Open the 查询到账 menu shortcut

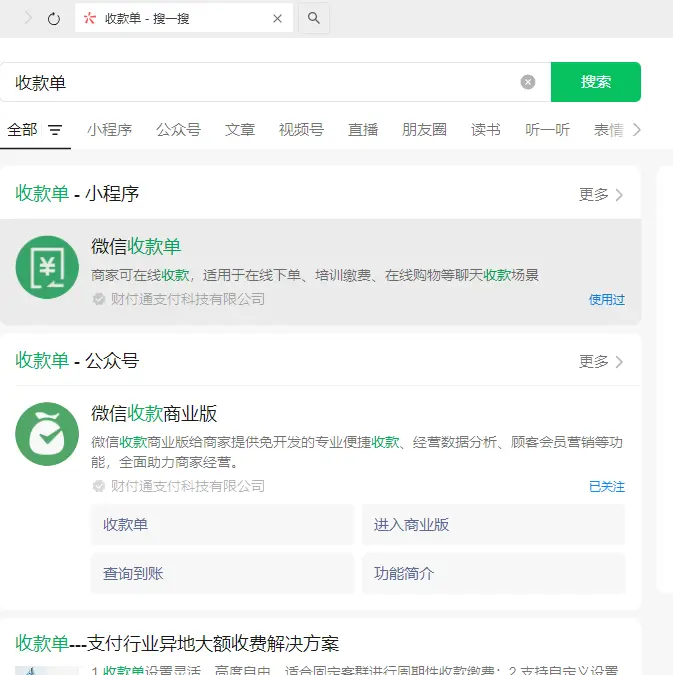222,574
